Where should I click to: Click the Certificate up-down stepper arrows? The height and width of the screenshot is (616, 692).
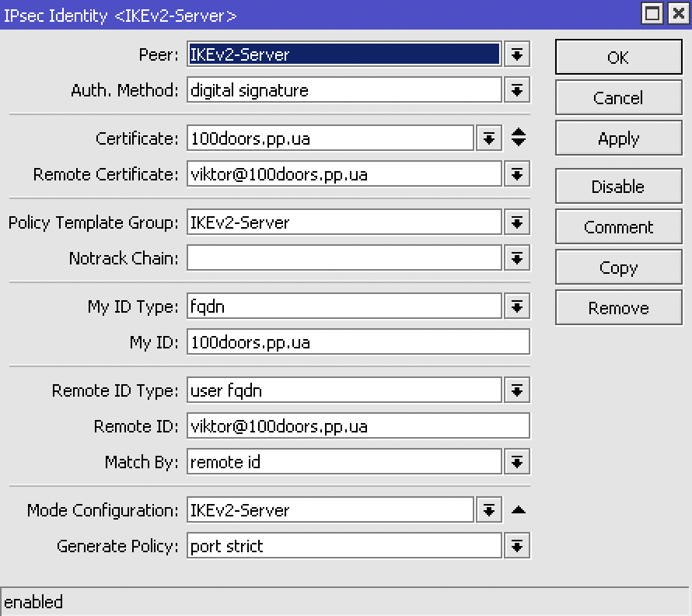coord(516,138)
